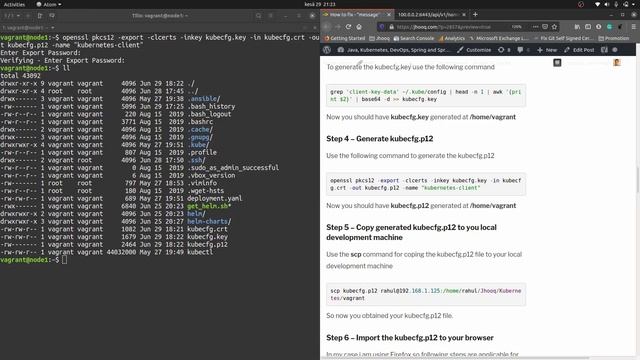Click the volume speaker icon in system tray

[x=607, y=4]
